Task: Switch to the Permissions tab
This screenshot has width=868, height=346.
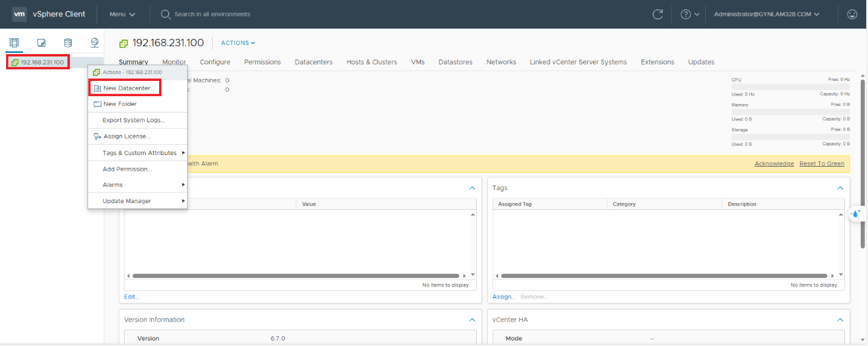Action: coord(262,62)
